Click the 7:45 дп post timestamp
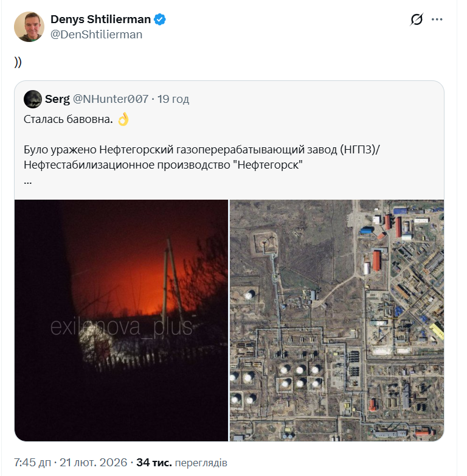This screenshot has height=476, width=467. tap(72, 463)
